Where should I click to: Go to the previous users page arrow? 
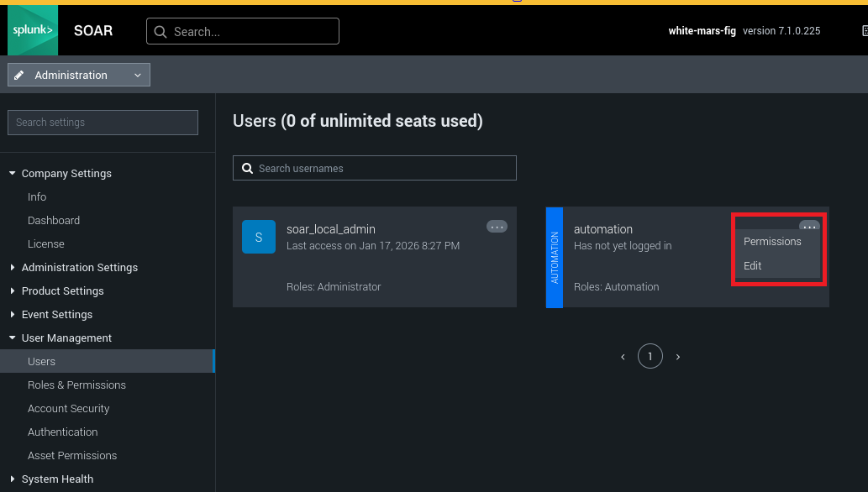tap(623, 357)
